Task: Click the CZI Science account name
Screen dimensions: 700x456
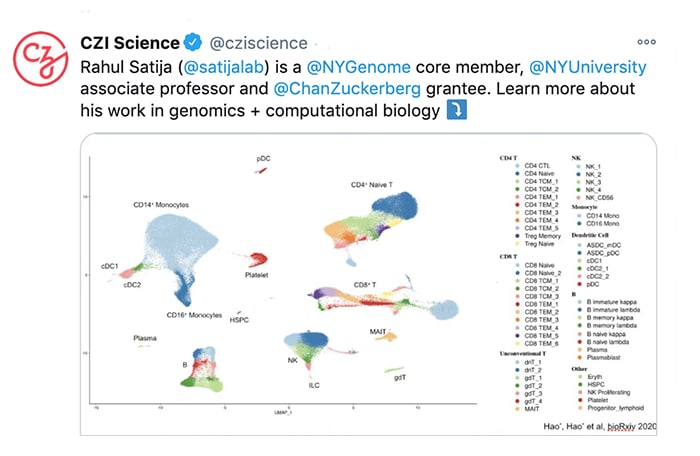Action: click(130, 43)
